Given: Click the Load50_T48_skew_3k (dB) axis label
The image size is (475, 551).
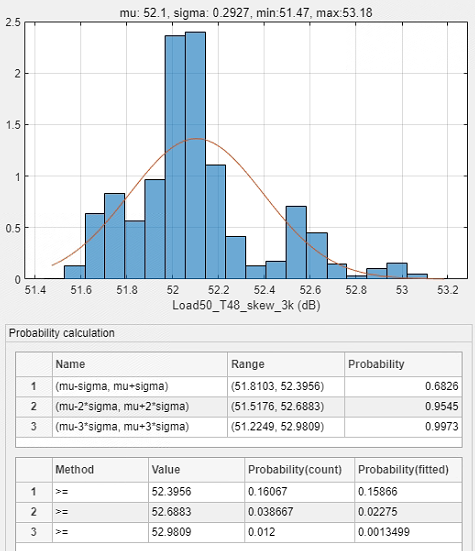Looking at the screenshot, I should (x=246, y=305).
